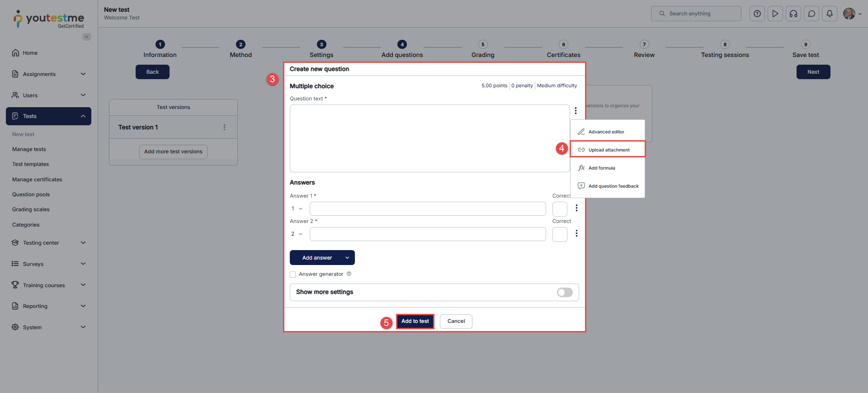
Task: Collapse the sidebar with double-chevron icon
Action: point(87,37)
